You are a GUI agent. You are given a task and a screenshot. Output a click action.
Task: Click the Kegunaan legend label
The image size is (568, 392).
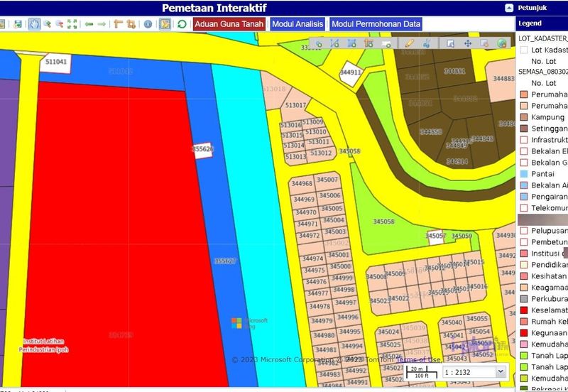coord(549,333)
